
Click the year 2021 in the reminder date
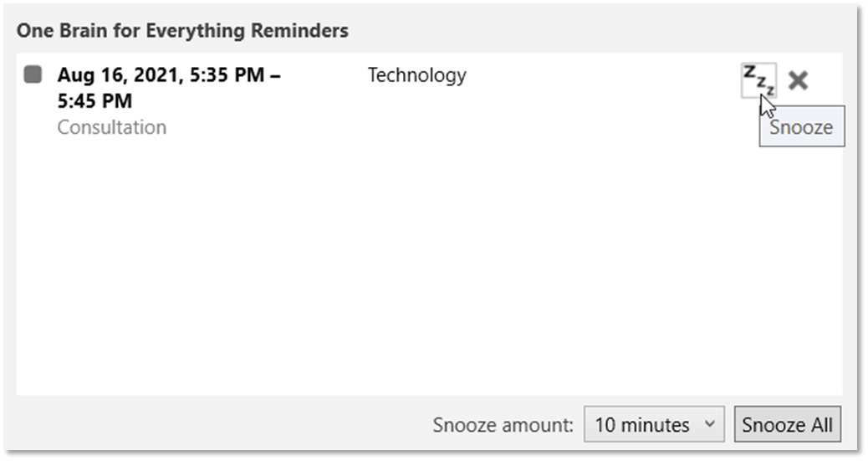[x=144, y=75]
